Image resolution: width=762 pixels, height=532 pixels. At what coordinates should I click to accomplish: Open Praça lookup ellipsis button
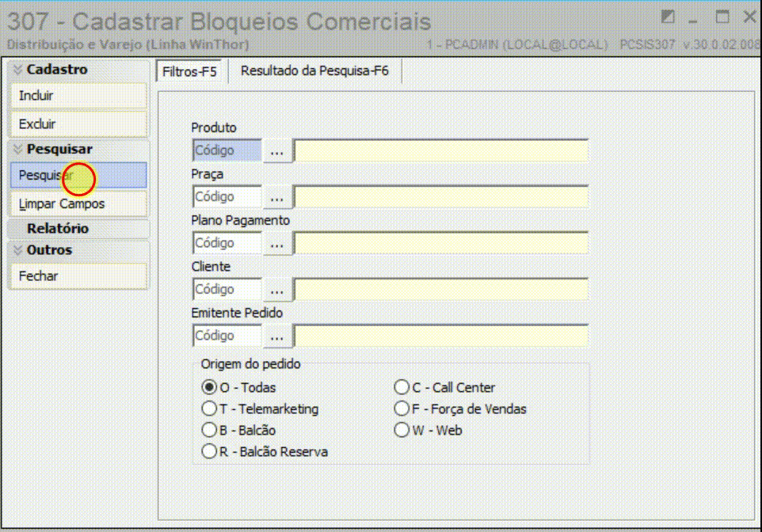click(277, 197)
